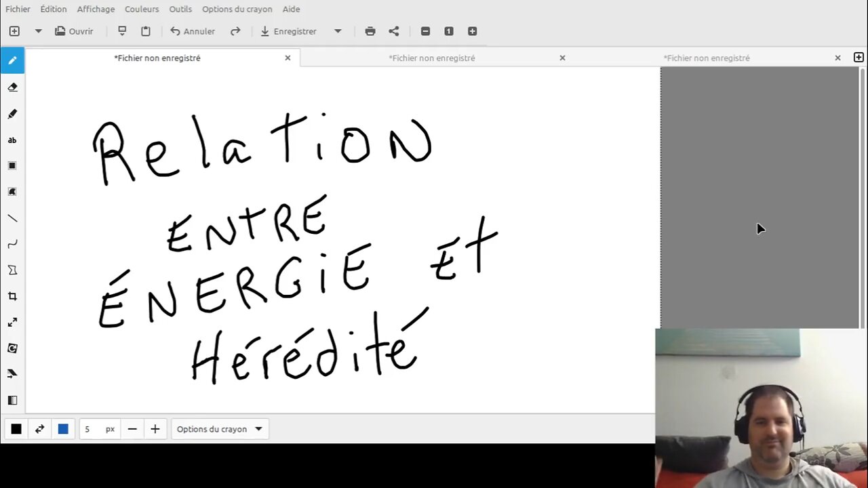Select the Scale resize tool
This screenshot has width=868, height=488.
pos(12,322)
